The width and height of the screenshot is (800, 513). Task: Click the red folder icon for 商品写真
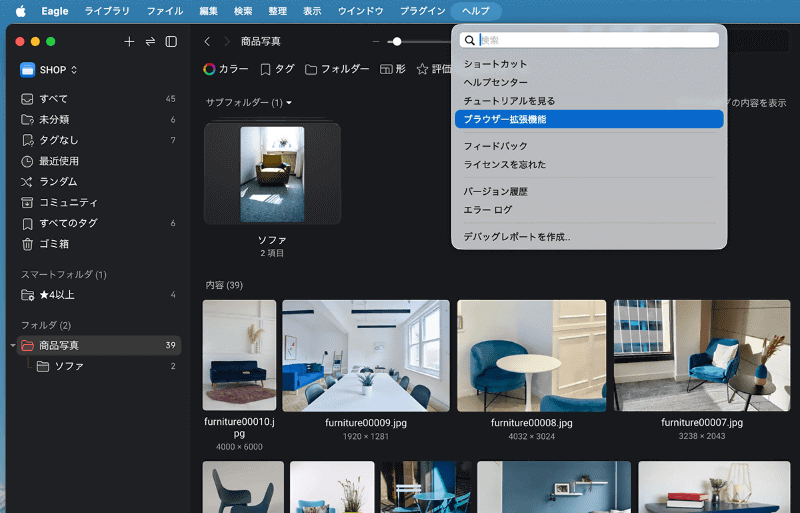click(27, 346)
